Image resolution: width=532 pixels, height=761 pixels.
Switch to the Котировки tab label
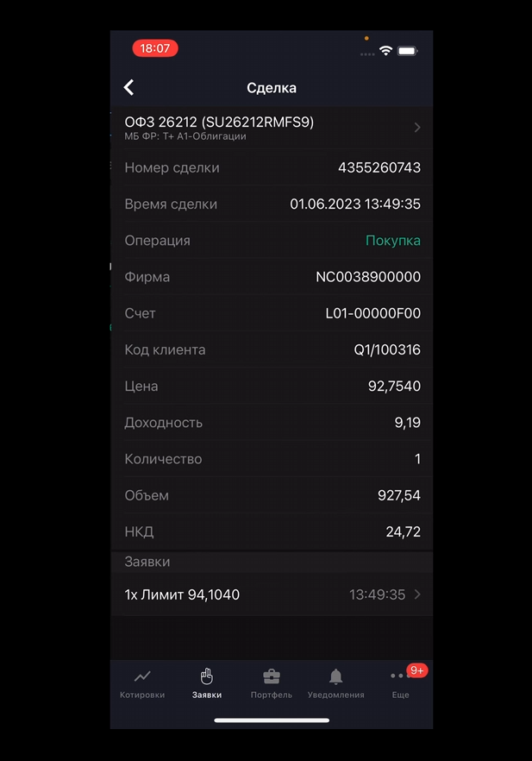142,695
